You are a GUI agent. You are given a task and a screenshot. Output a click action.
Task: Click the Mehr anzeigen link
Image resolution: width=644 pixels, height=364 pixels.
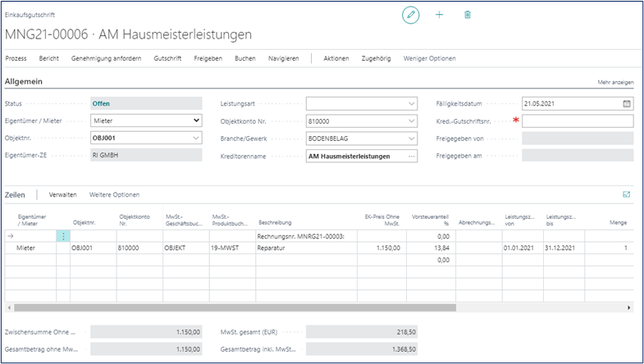point(616,83)
